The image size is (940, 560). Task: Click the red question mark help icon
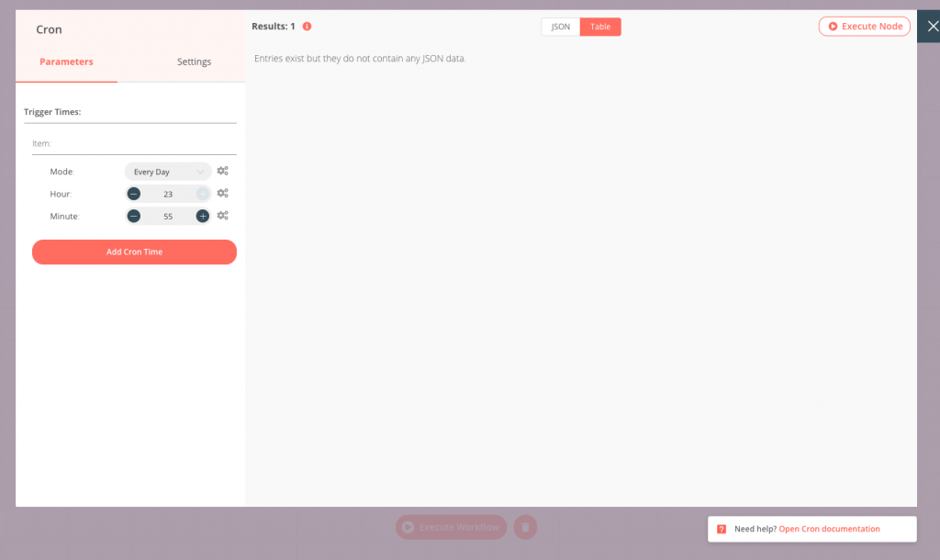click(722, 530)
